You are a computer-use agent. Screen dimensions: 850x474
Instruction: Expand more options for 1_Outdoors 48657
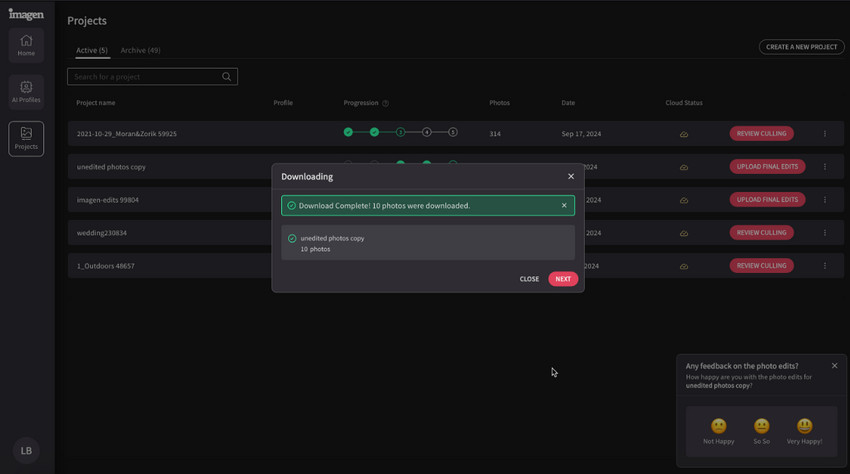pyautogui.click(x=825, y=266)
